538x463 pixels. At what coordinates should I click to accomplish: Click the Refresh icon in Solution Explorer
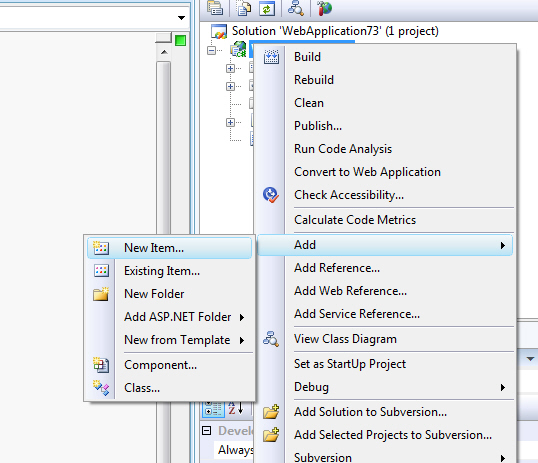pos(267,8)
